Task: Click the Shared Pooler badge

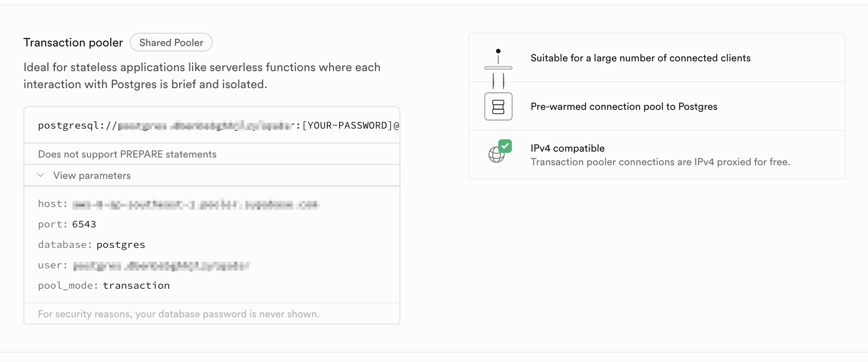Action: [x=171, y=42]
